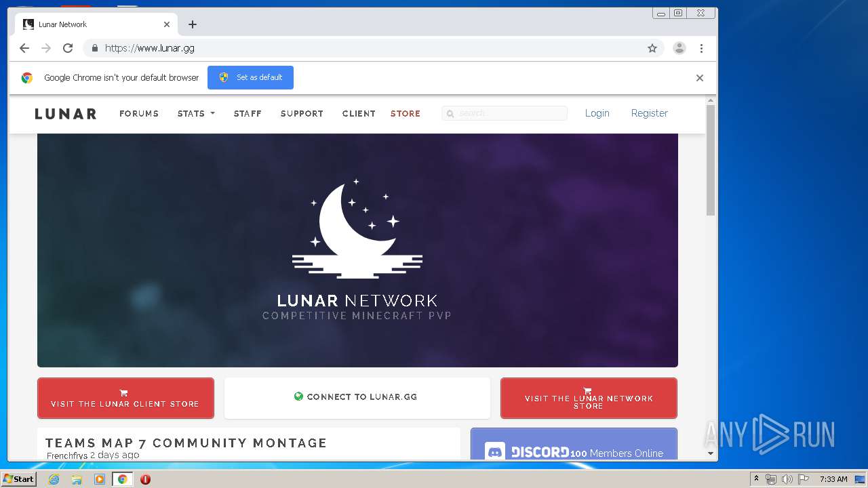Open the SUPPORT nav item
Viewport: 868px width, 488px height.
click(x=302, y=114)
